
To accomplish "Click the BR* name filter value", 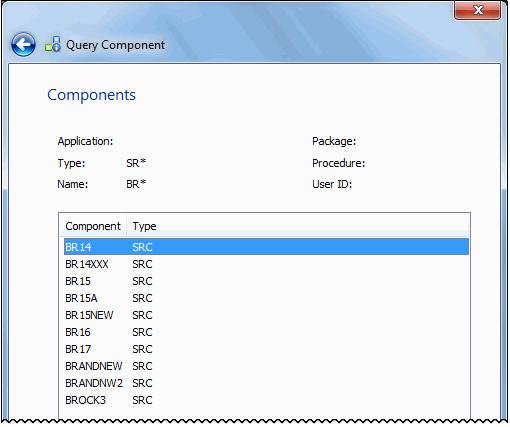I will (136, 184).
